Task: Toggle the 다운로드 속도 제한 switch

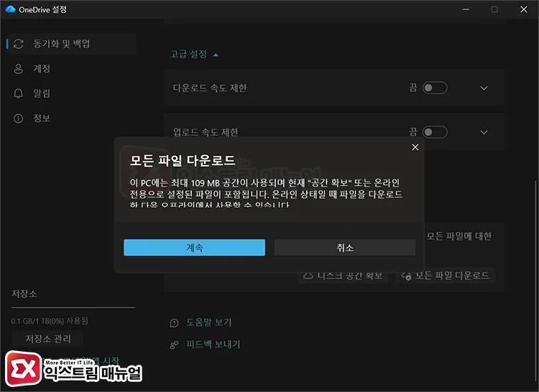Action: point(435,88)
